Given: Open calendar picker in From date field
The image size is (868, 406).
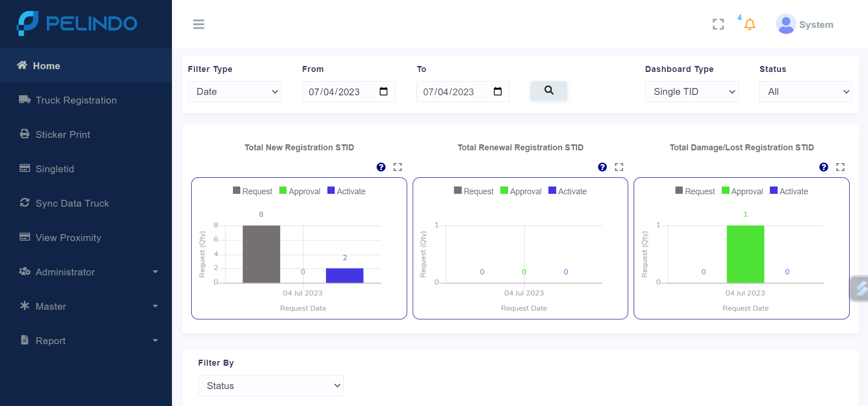Looking at the screenshot, I should click(384, 92).
